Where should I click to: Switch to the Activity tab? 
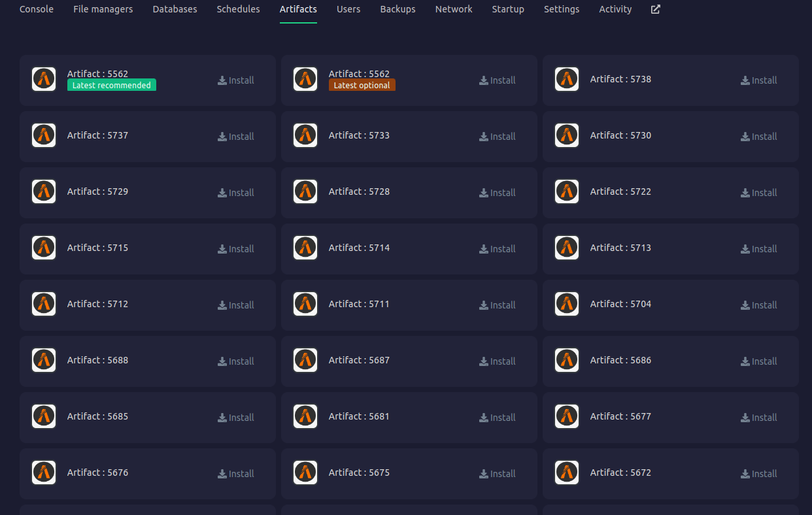[x=616, y=9]
